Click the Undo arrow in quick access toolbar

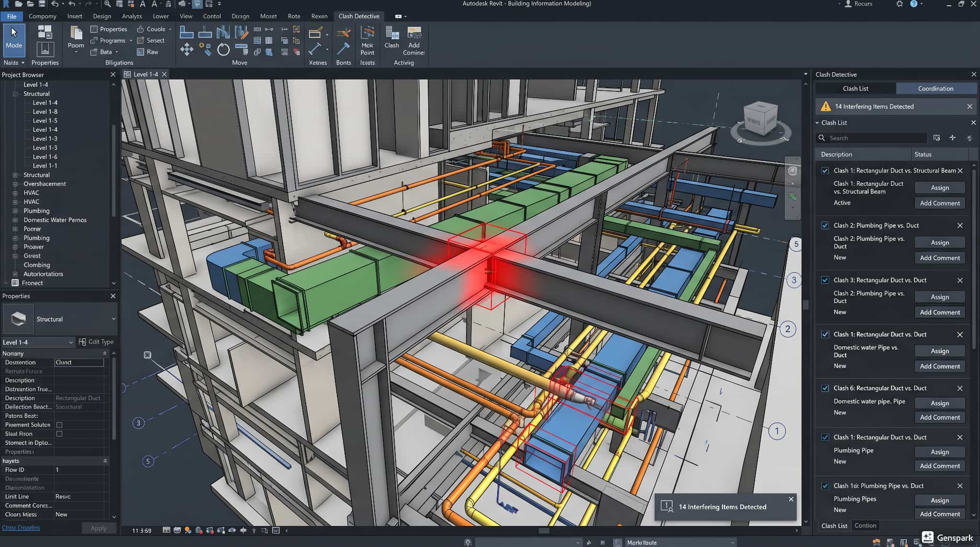55,4
